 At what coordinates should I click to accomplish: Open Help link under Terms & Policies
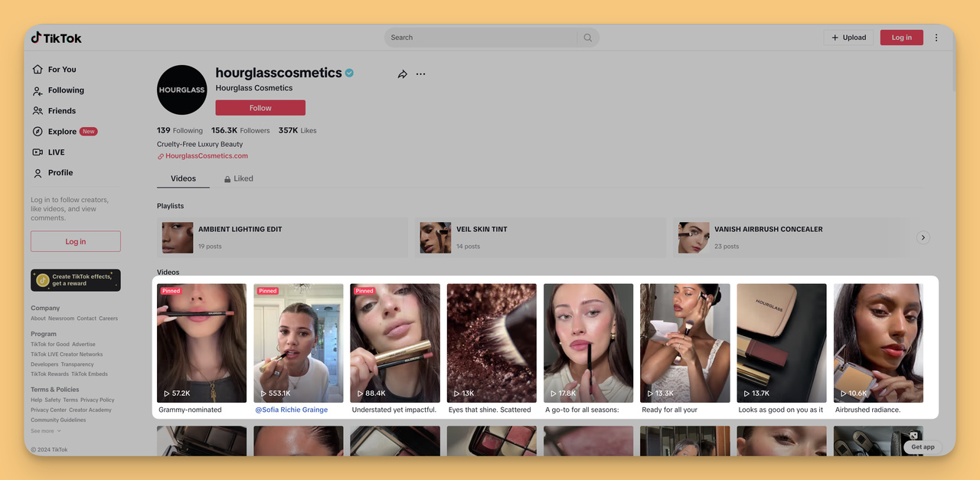[36, 400]
